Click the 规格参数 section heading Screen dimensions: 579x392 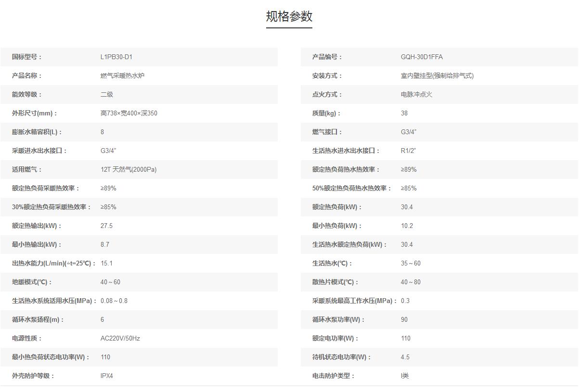(x=289, y=16)
